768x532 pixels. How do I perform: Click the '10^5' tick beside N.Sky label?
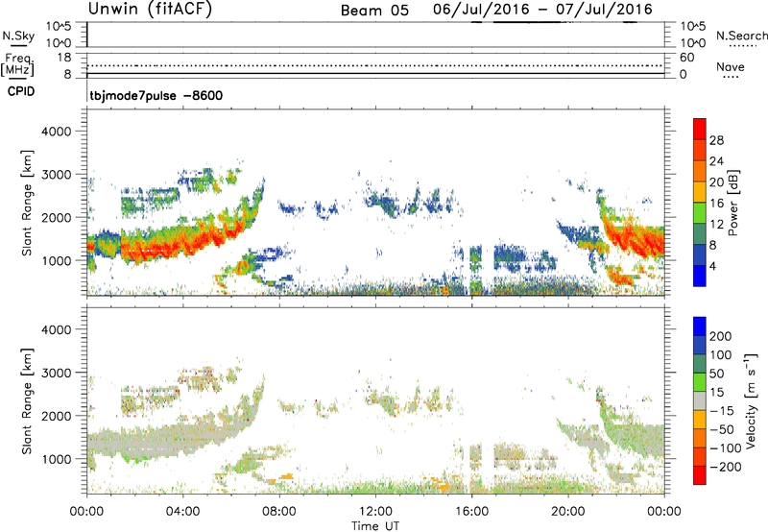(59, 26)
